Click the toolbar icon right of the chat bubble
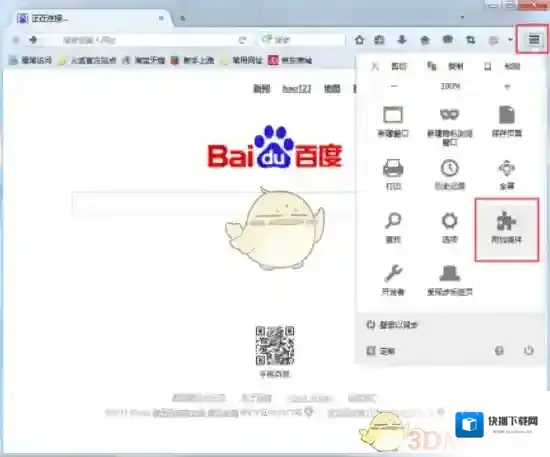Viewport: 550px width, 457px height. click(470, 40)
